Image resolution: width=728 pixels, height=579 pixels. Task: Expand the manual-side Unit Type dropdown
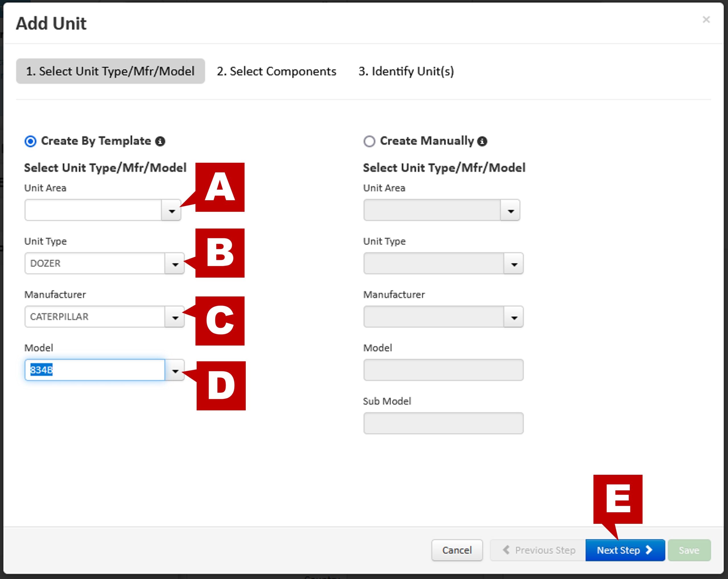514,264
